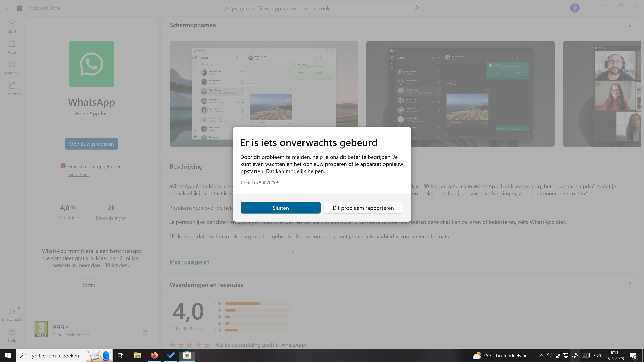Click the Meet Now camera tray icon
Image resolution: width=644 pixels, height=362 pixels.
pyautogui.click(x=557, y=355)
